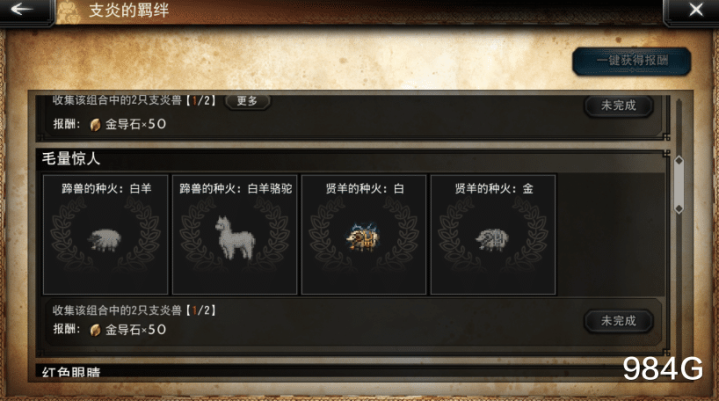Tap the 金导石 reward icon in 毛量惊人
The image size is (719, 401).
95,330
